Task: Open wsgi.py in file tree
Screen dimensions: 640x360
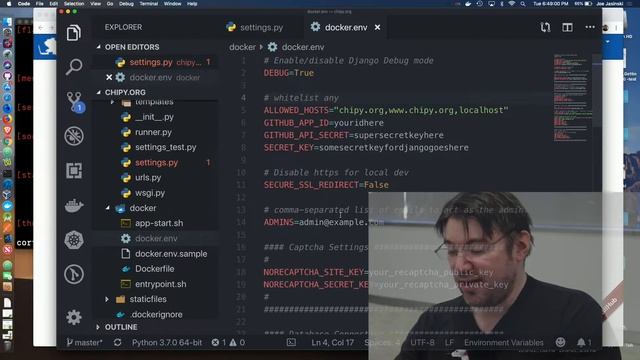Action: click(150, 193)
